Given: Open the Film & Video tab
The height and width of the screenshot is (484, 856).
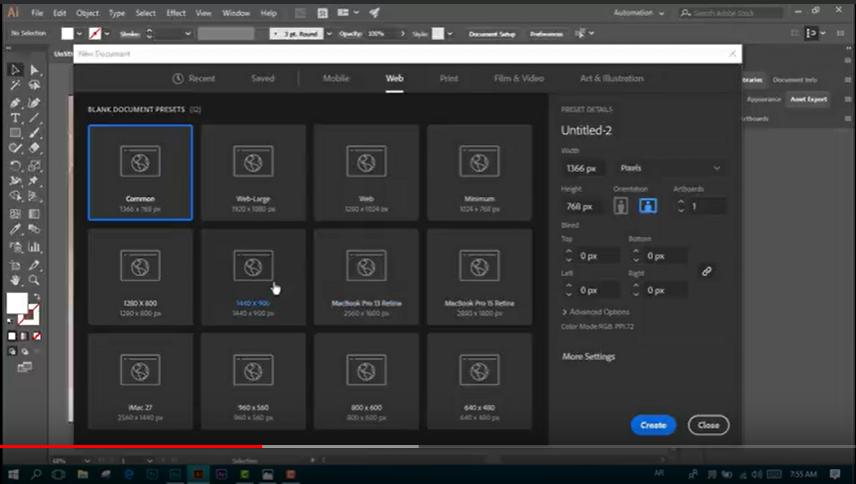Looking at the screenshot, I should (x=519, y=78).
